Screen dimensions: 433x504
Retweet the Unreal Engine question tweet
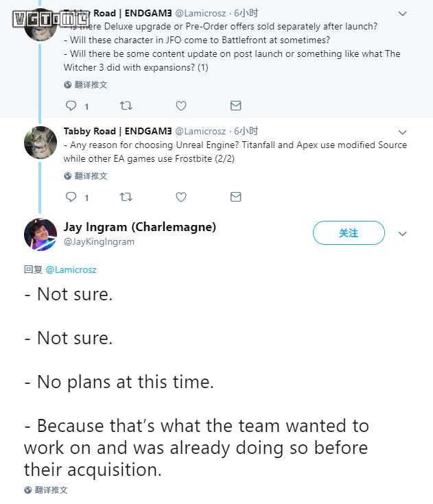pyautogui.click(x=126, y=197)
